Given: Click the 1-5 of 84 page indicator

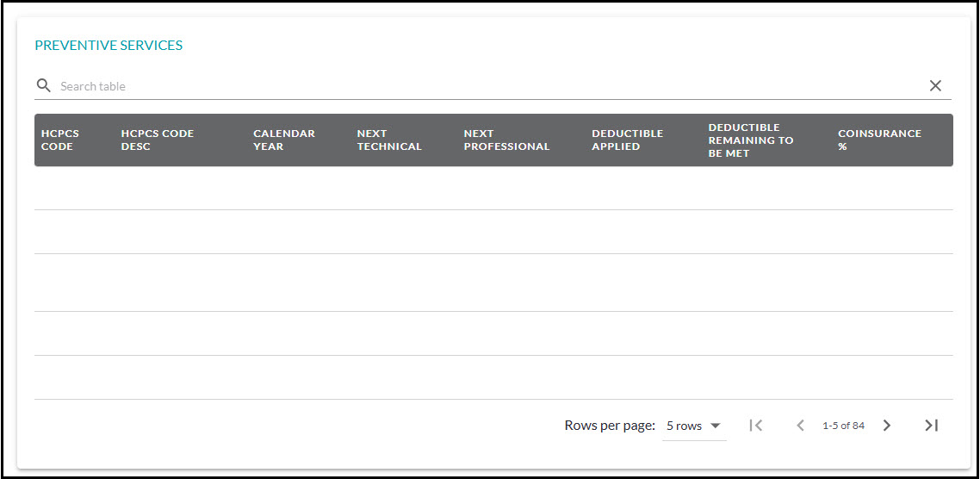Looking at the screenshot, I should tap(843, 426).
